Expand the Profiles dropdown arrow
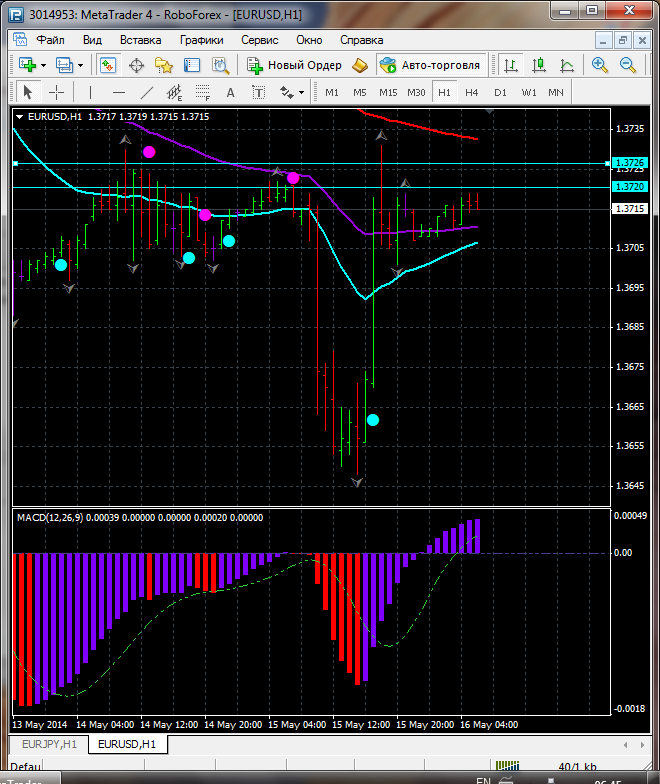The height and width of the screenshot is (784, 660). pyautogui.click(x=80, y=66)
